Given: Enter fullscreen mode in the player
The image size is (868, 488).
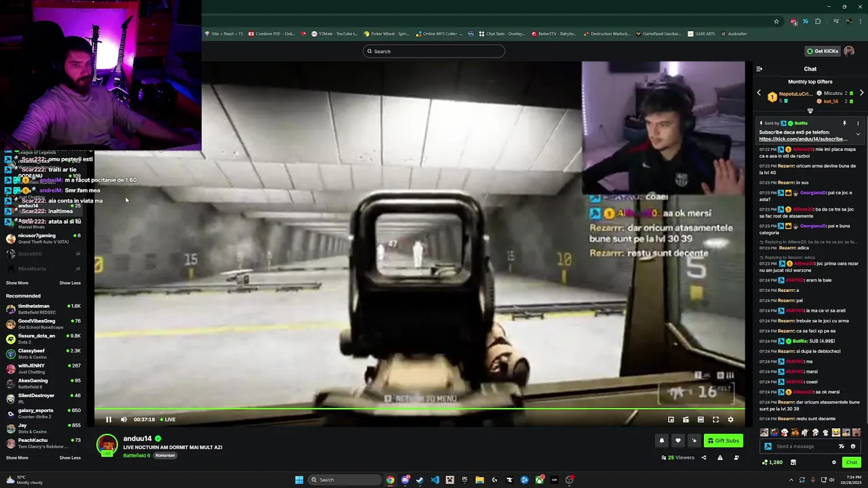Looking at the screenshot, I should [715, 420].
